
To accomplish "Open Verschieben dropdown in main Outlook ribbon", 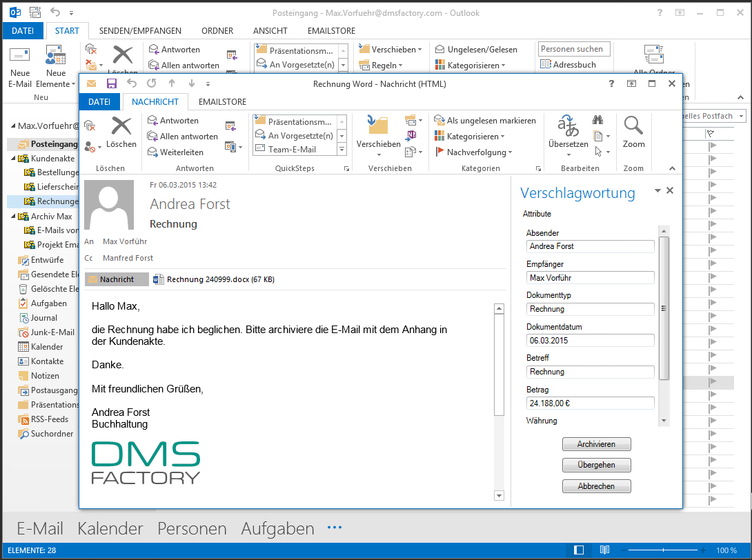I will (390, 50).
